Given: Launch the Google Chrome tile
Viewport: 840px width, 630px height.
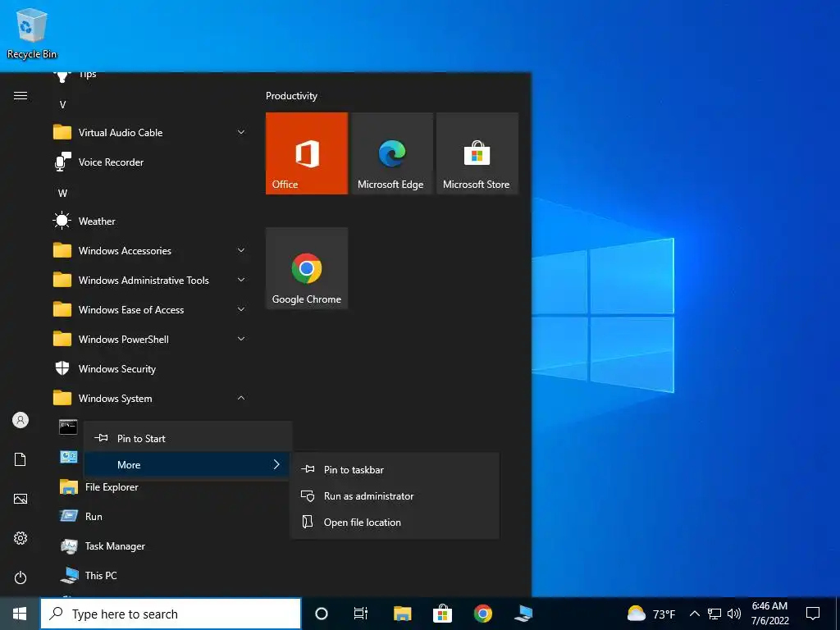Looking at the screenshot, I should pyautogui.click(x=307, y=268).
